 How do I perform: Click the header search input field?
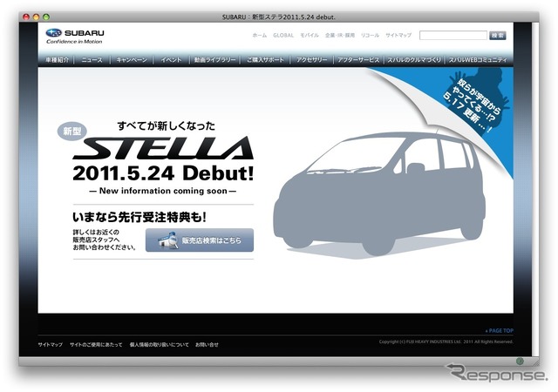coord(453,35)
